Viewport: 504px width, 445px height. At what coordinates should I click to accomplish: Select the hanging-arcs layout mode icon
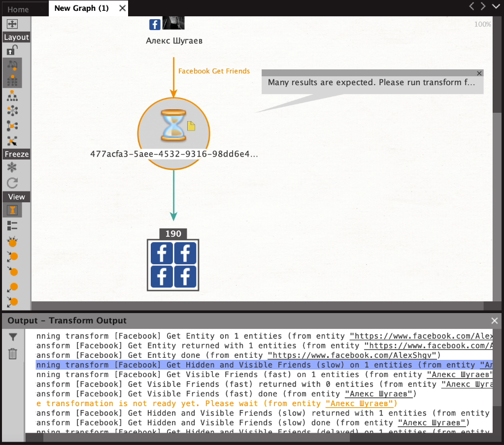12,65
